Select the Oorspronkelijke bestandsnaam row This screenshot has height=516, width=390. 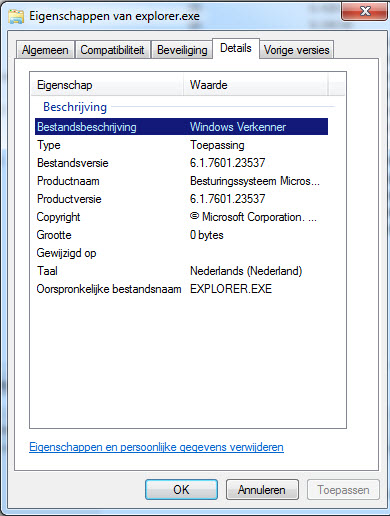tap(181, 289)
